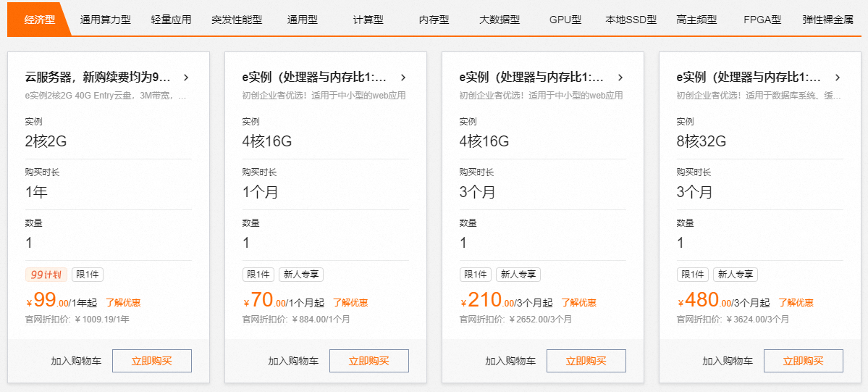This screenshot has width=868, height=392.
Task: Buy the ¥480 8核32G plan now
Action: (804, 361)
